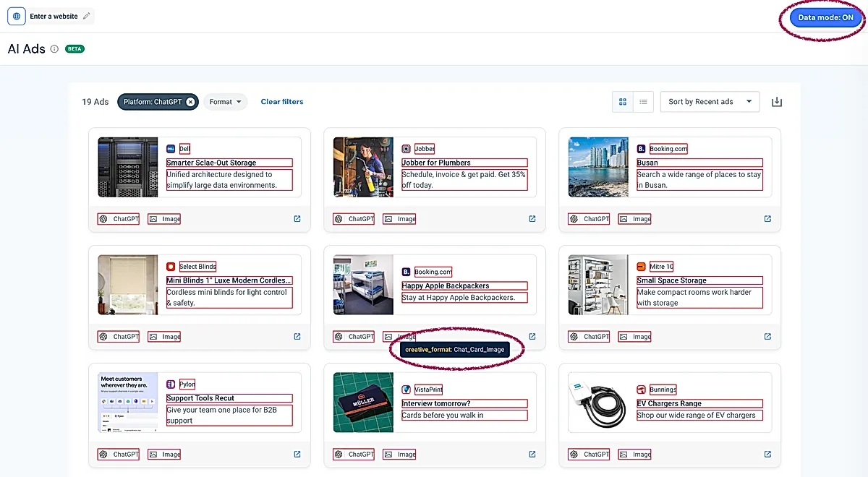Click the Jobber brand logo icon
This screenshot has height=477, width=868.
pos(407,149)
